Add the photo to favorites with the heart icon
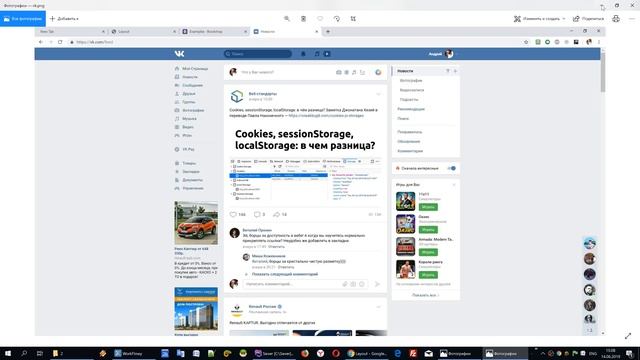This screenshot has width=640, height=360. (320, 19)
